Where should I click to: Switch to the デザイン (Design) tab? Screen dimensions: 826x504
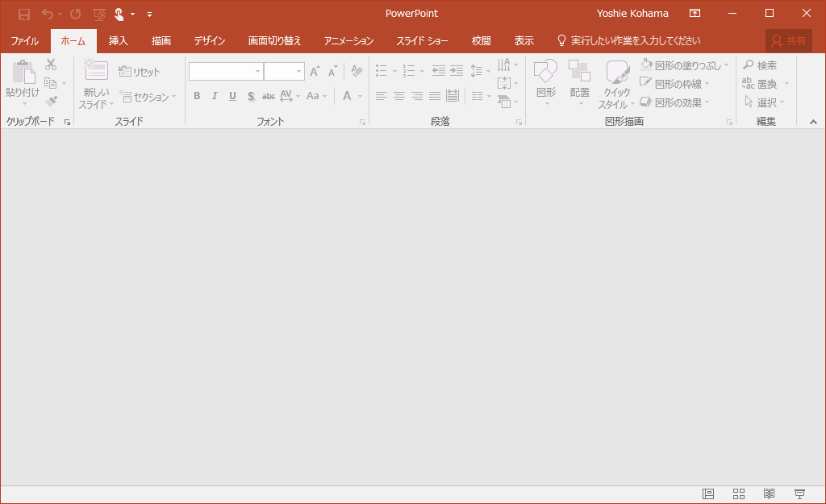(210, 40)
